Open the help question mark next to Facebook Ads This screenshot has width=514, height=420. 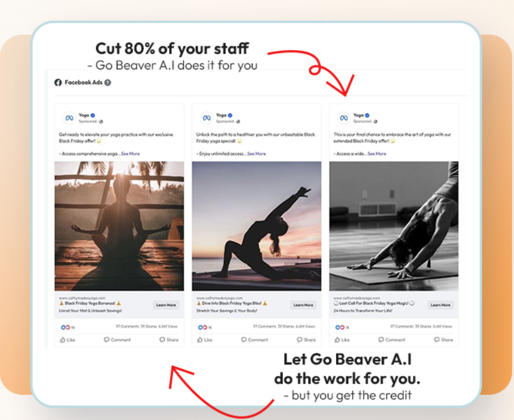(107, 83)
